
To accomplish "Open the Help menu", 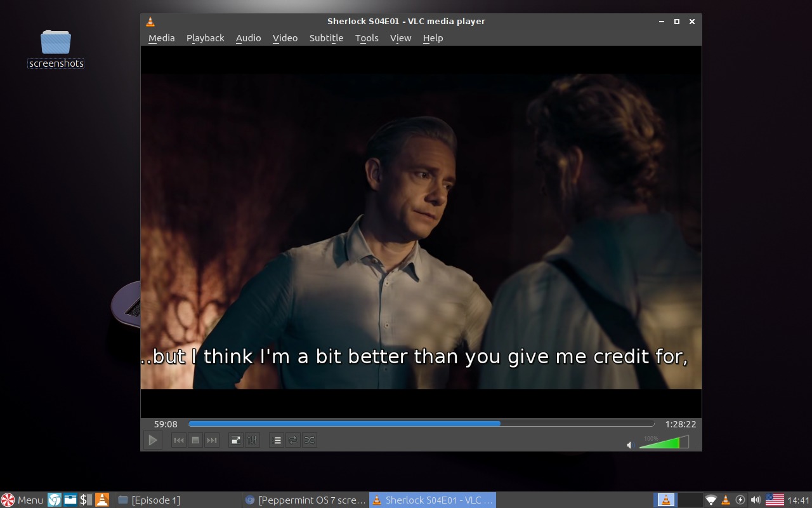I will [x=433, y=38].
